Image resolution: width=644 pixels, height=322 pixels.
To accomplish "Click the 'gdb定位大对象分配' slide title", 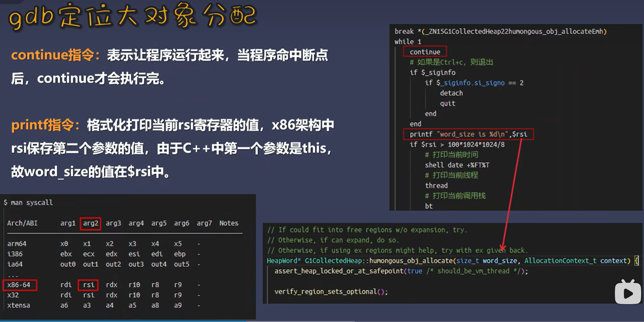I will pos(133,16).
